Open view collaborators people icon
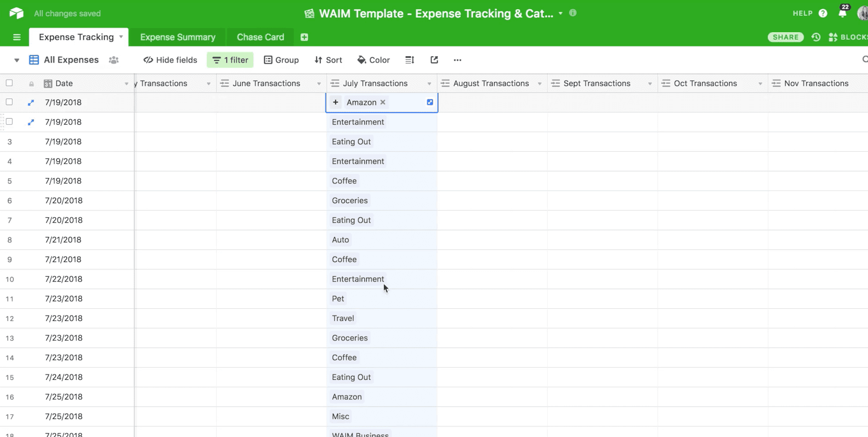868x437 pixels. pos(114,60)
